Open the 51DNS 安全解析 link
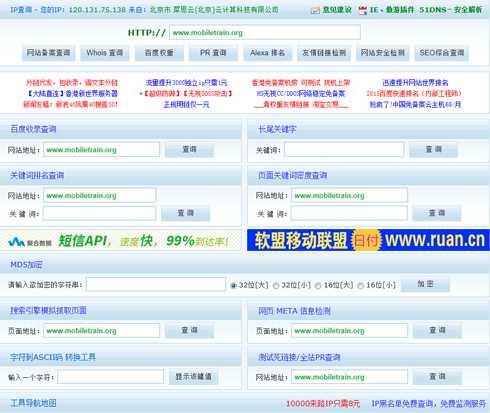Screen dimensions: 490x413 451,10
